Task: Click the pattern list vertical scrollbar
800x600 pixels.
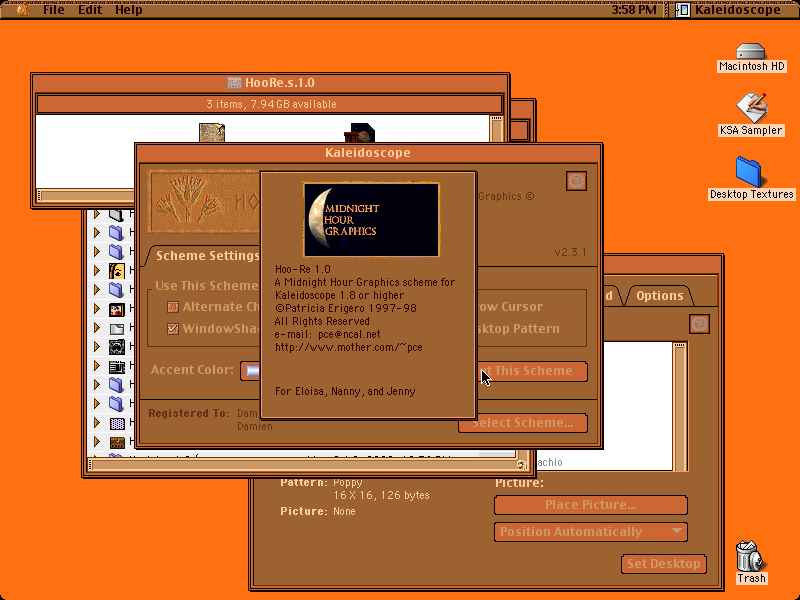Action: pyautogui.click(x=680, y=406)
